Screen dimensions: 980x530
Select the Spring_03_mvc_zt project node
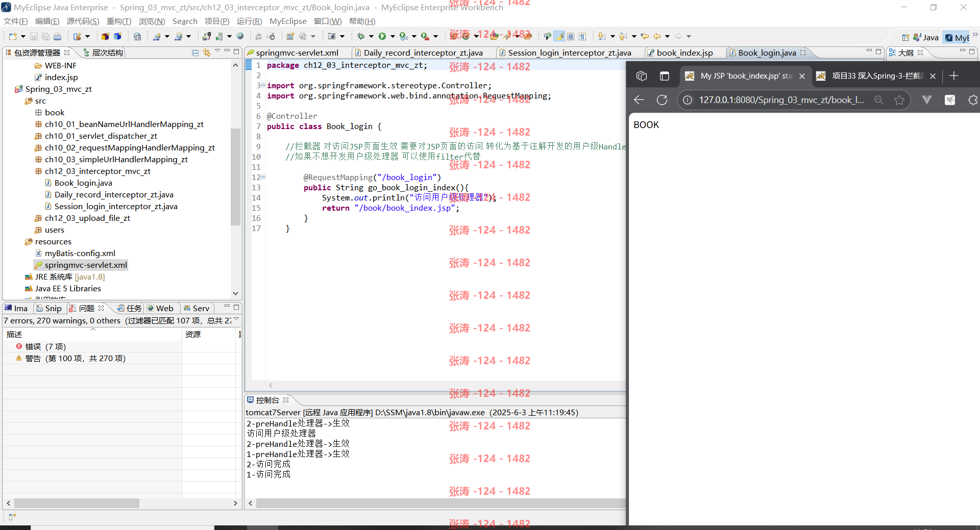(x=59, y=89)
